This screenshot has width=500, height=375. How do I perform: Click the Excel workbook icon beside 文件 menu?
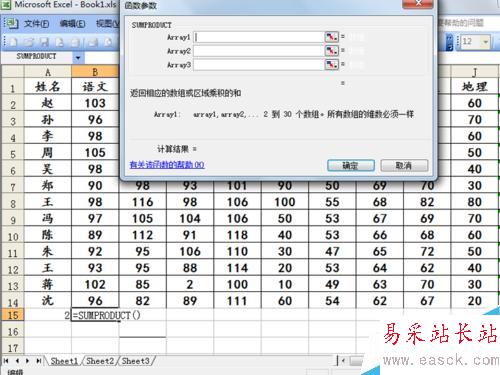12,23
